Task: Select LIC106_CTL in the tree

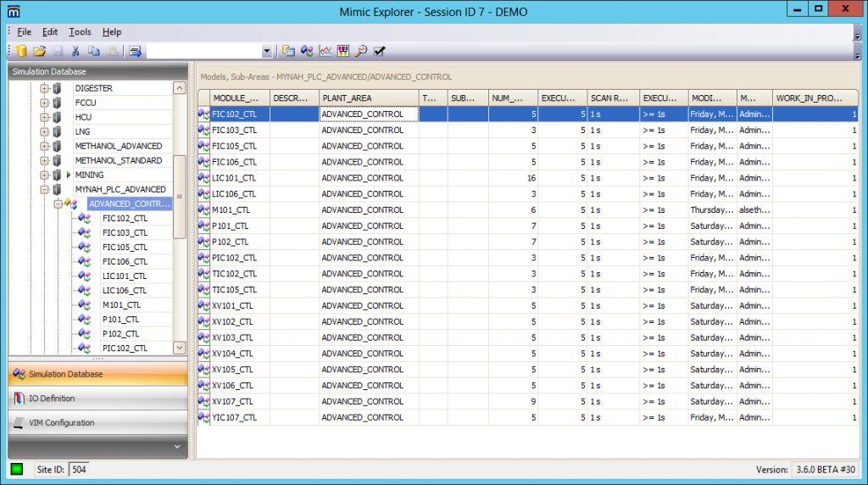Action: (x=124, y=290)
